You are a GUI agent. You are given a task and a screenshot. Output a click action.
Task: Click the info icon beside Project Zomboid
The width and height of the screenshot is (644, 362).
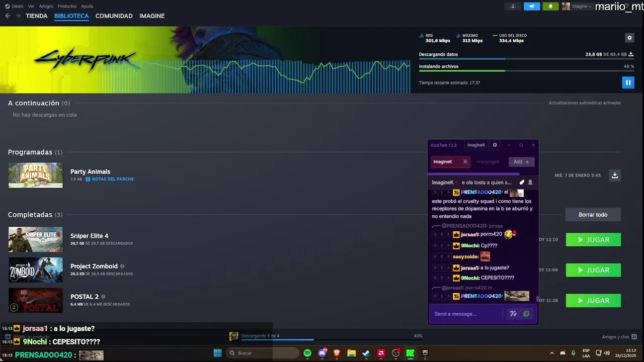122,266
